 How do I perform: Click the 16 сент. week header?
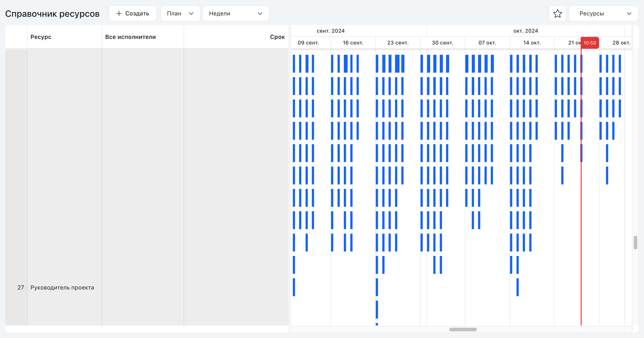353,43
